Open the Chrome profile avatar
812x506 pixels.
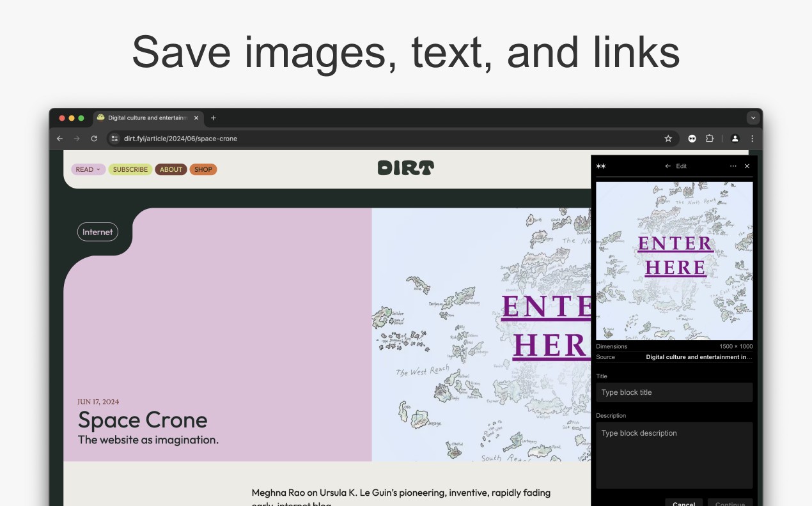click(x=735, y=139)
